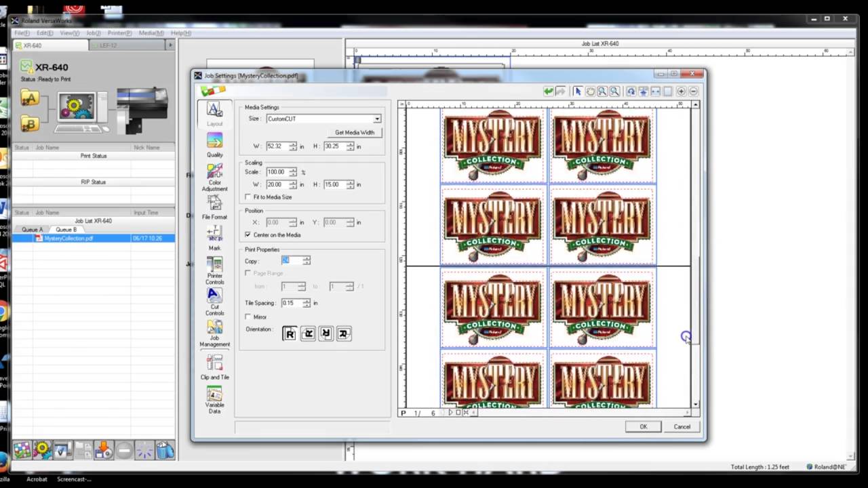
Task: Confirm Job Settings with OK
Action: coord(643,427)
